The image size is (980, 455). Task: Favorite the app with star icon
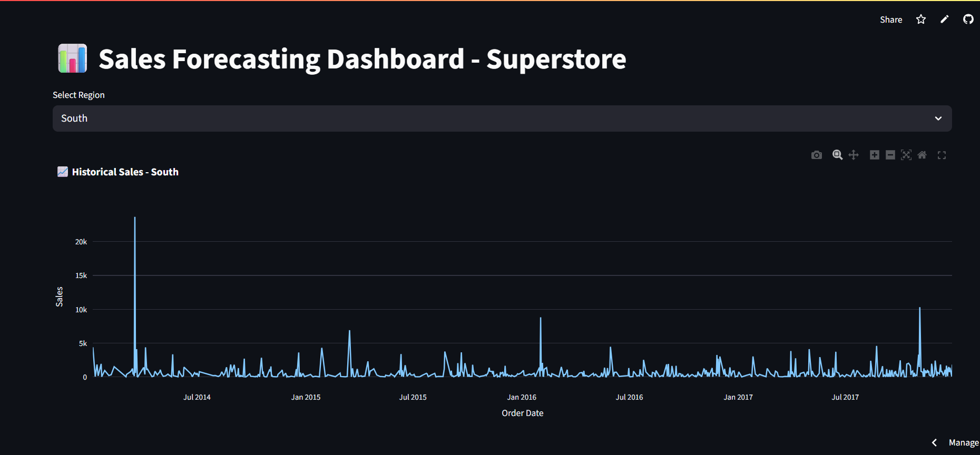(x=920, y=19)
